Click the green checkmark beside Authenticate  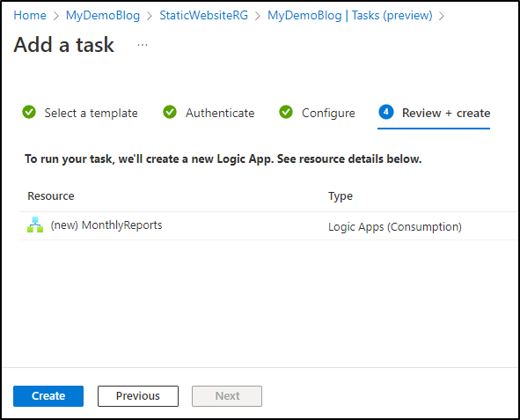pos(170,112)
